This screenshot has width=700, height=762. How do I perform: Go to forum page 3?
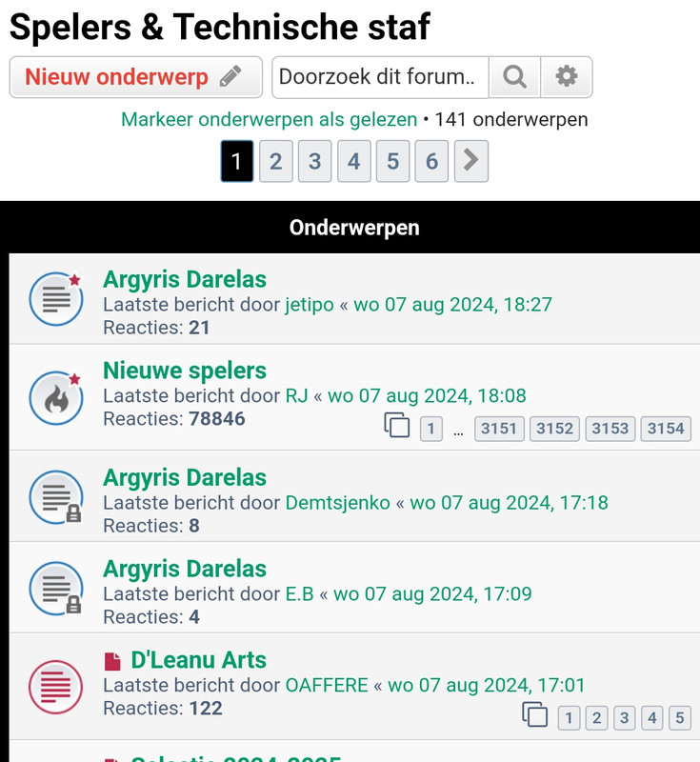pos(315,161)
